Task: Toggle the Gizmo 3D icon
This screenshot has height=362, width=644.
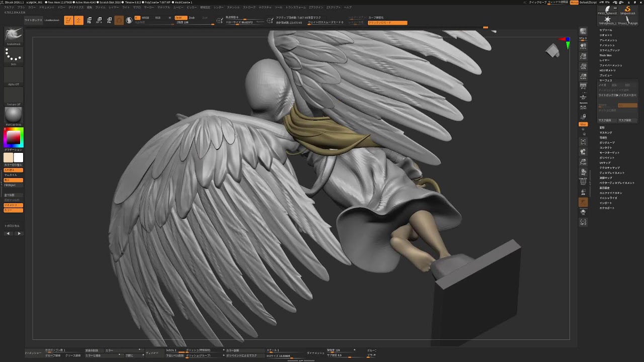Action: (119, 20)
